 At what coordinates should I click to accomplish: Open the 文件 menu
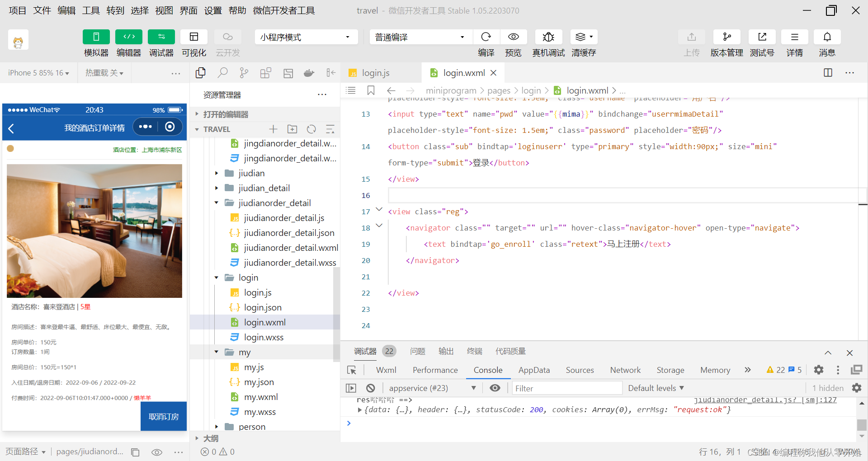click(x=42, y=10)
